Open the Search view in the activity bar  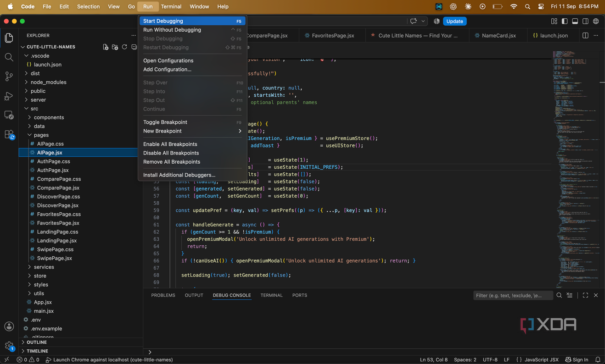coord(9,57)
